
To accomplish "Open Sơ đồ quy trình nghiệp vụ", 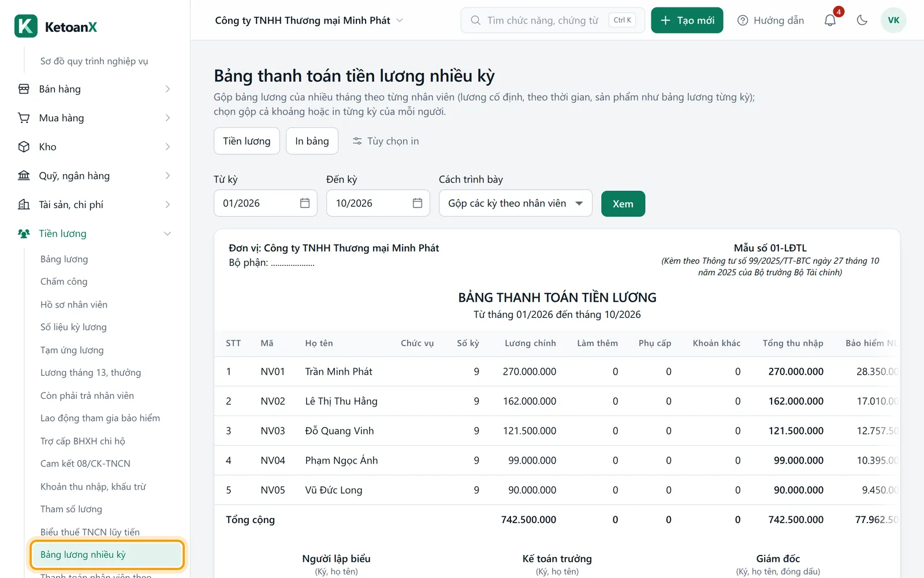I will click(x=94, y=61).
